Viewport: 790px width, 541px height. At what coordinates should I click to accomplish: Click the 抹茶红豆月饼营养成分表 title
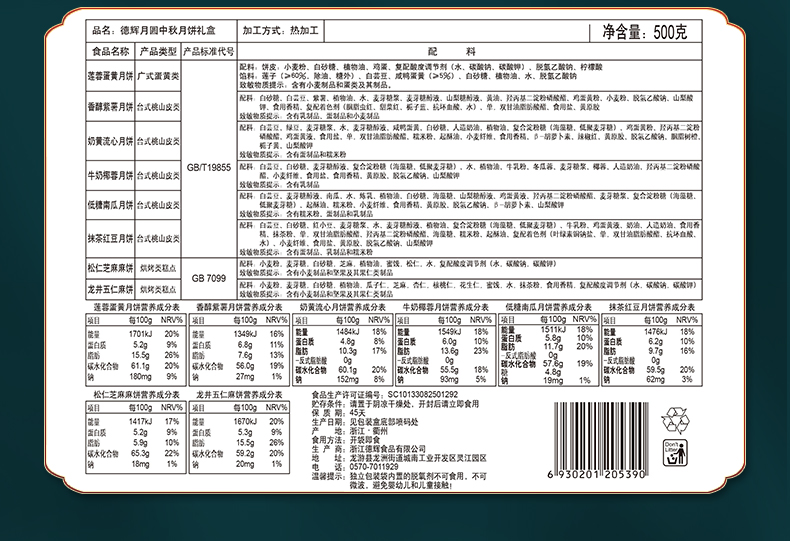point(652,307)
